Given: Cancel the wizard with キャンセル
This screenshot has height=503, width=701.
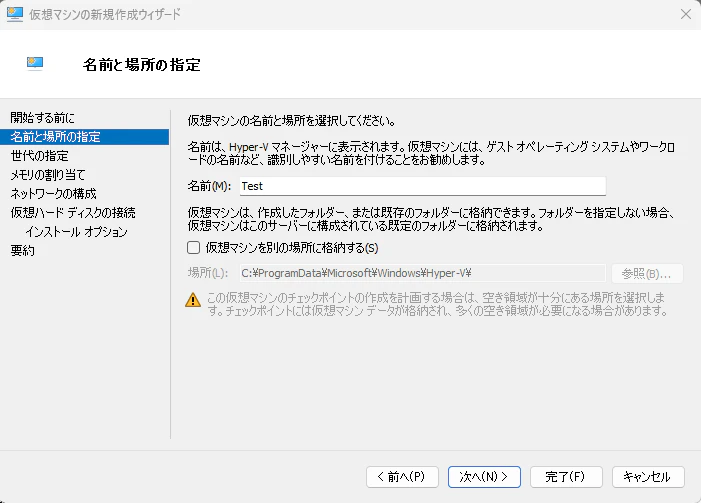Looking at the screenshot, I should (648, 477).
